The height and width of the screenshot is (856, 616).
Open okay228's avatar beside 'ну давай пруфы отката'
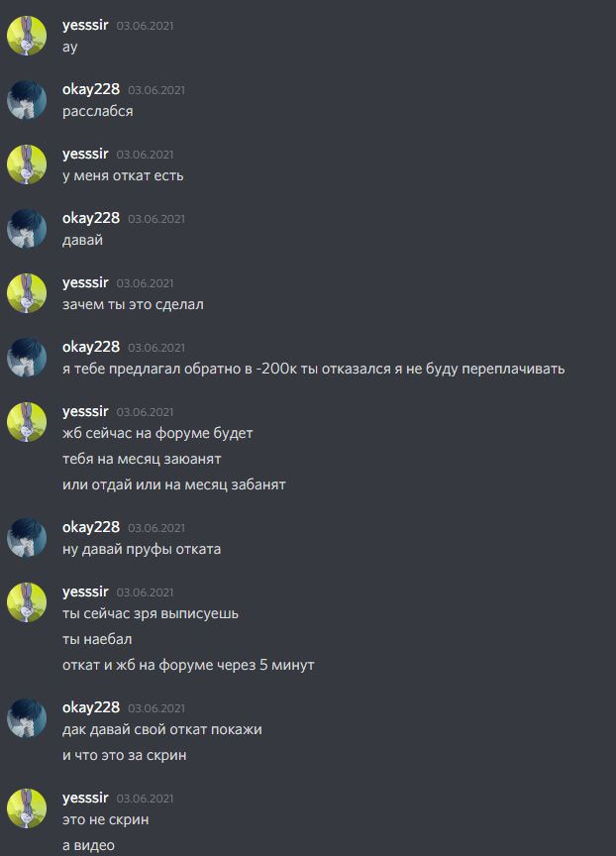[27, 538]
